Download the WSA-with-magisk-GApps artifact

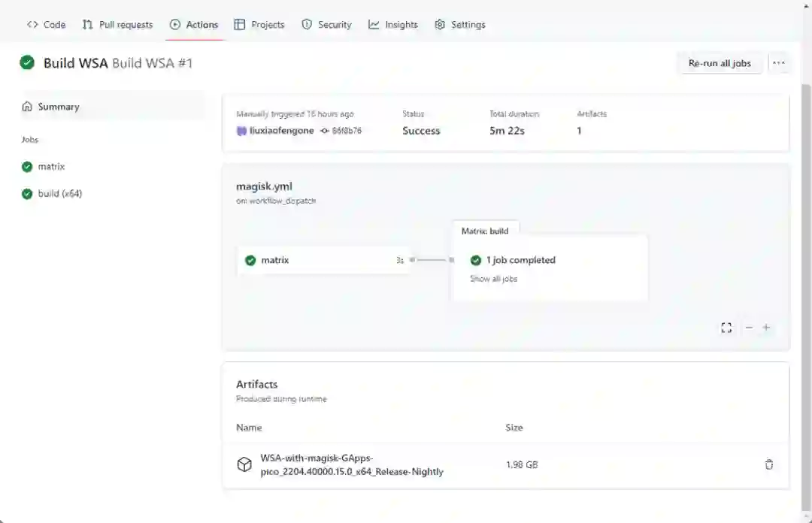click(352, 464)
